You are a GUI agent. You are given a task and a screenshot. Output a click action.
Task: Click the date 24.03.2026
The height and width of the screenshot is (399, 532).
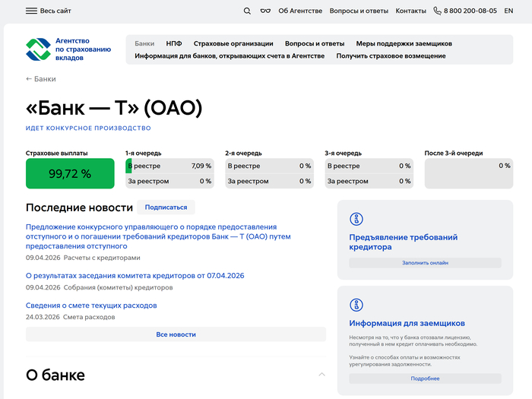(43, 317)
